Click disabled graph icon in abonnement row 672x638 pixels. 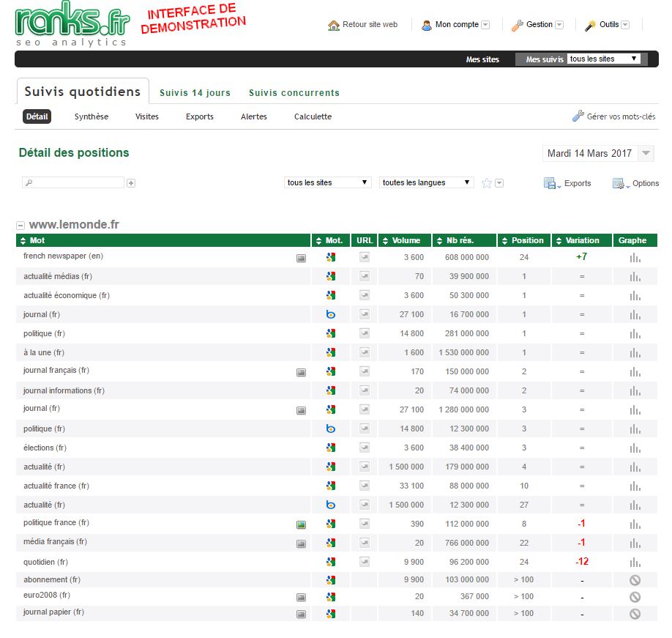pos(635,580)
